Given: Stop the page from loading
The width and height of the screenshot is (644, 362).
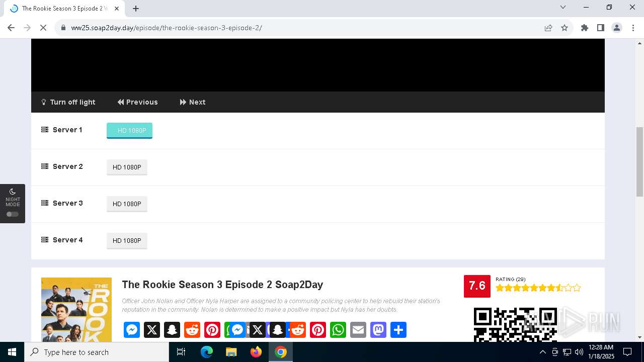Looking at the screenshot, I should point(43,28).
